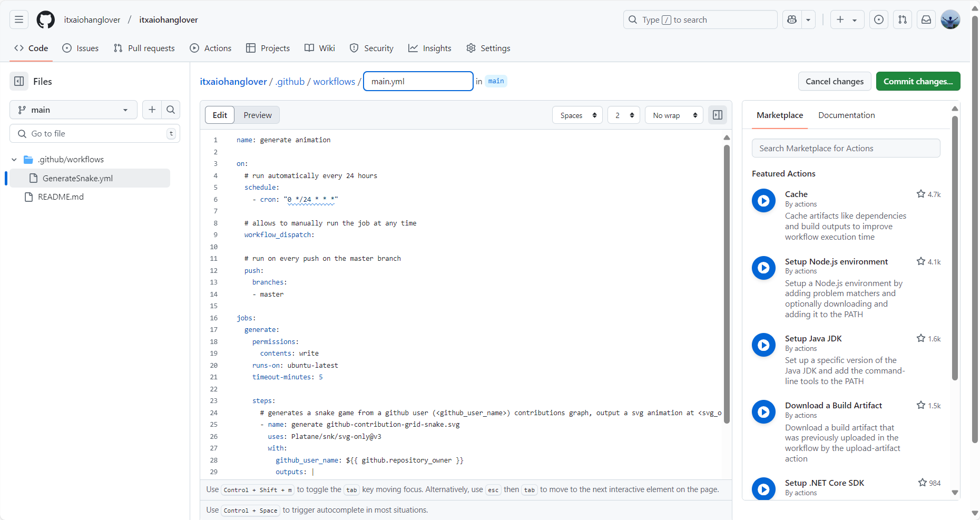Screen dimensions: 980x520
Task: Click the Search Marketplace for Actions field
Action: [x=846, y=148]
